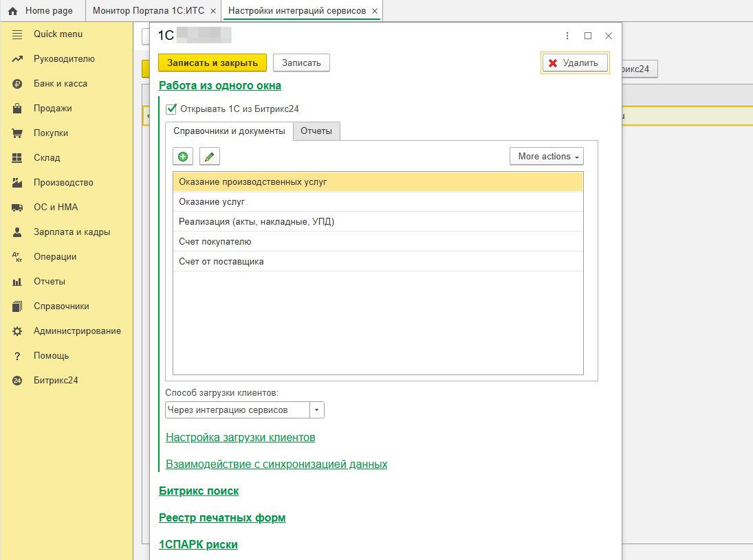Open the Продажи sidebar section
This screenshot has width=753, height=560.
pyautogui.click(x=52, y=109)
